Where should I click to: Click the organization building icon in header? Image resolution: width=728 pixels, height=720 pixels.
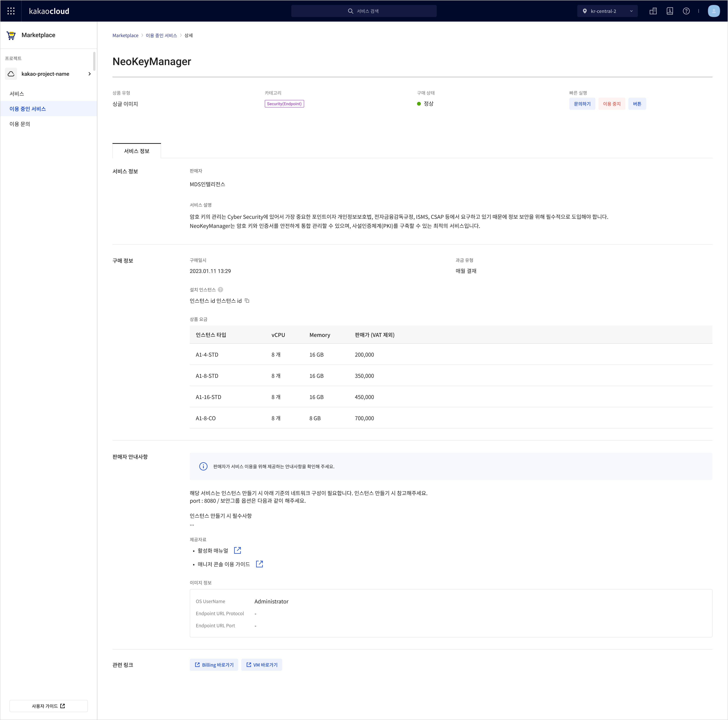pos(653,11)
